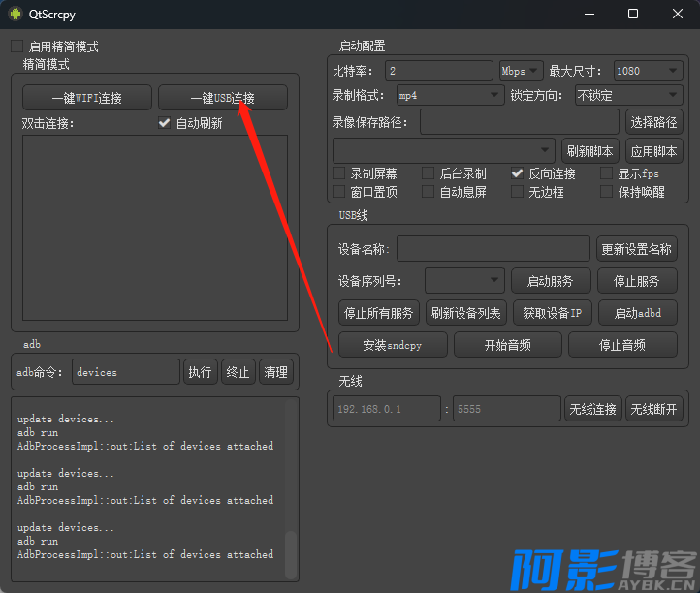Open the 锁定方向 不锁定 dropdown
Image resolution: width=700 pixels, height=593 pixels.
point(628,95)
